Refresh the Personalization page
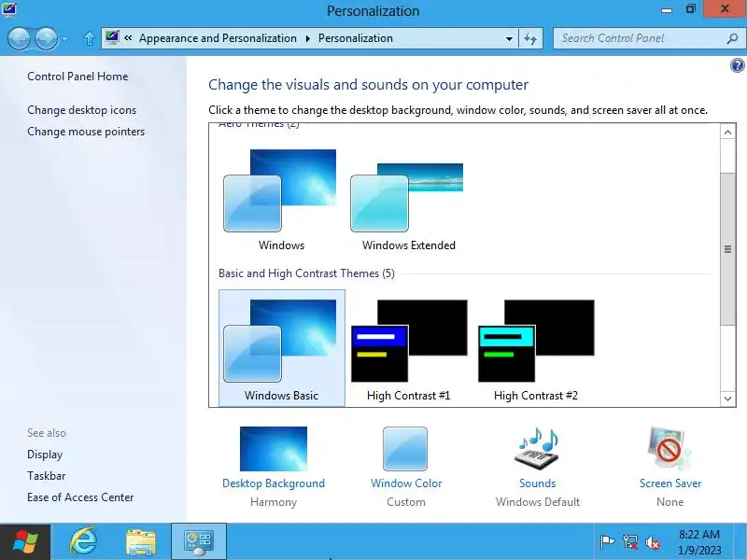 click(x=530, y=38)
